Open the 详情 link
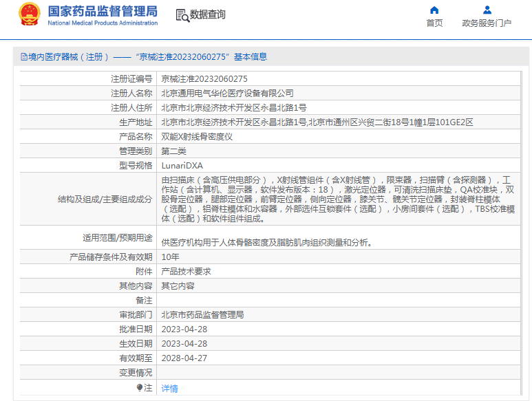The image size is (532, 401). click(169, 388)
